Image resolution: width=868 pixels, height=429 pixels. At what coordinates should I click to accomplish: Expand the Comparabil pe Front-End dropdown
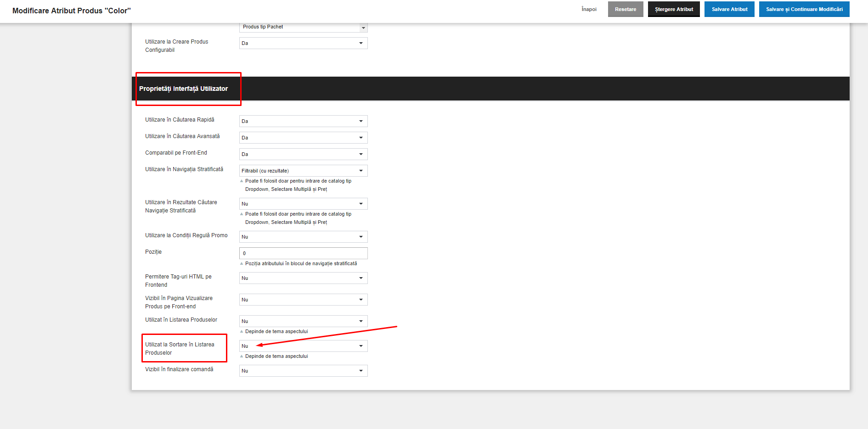click(x=303, y=154)
